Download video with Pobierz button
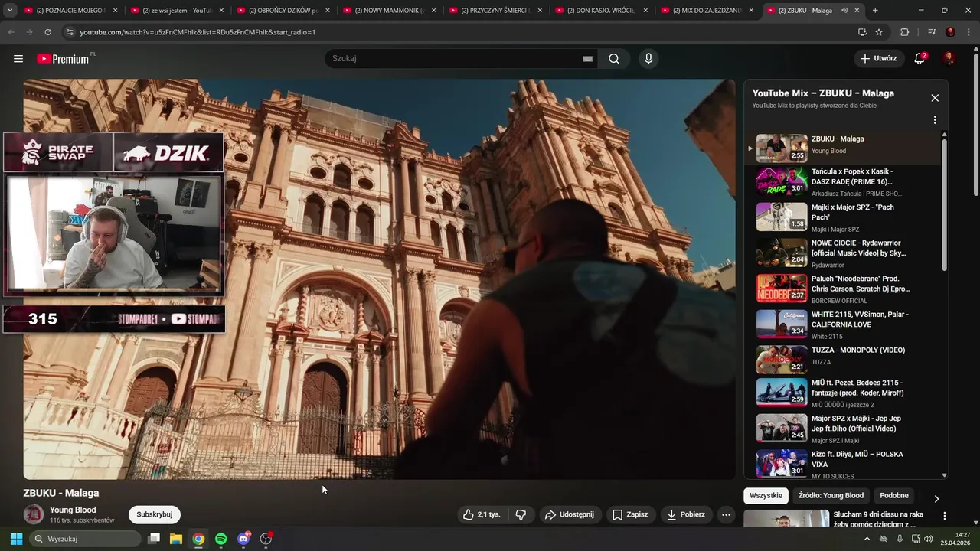Image resolution: width=980 pixels, height=551 pixels. (686, 515)
